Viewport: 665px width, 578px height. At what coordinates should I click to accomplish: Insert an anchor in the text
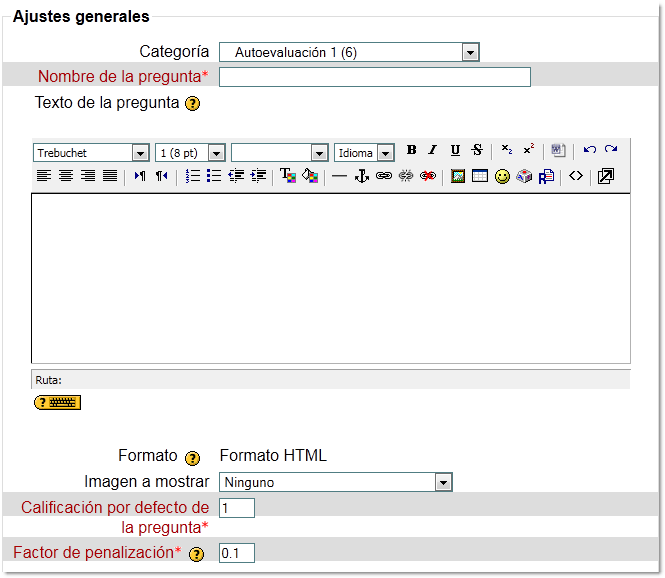(362, 176)
